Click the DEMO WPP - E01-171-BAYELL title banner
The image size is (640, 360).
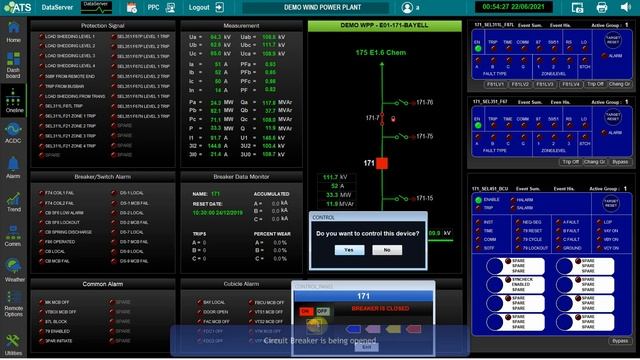(384, 26)
